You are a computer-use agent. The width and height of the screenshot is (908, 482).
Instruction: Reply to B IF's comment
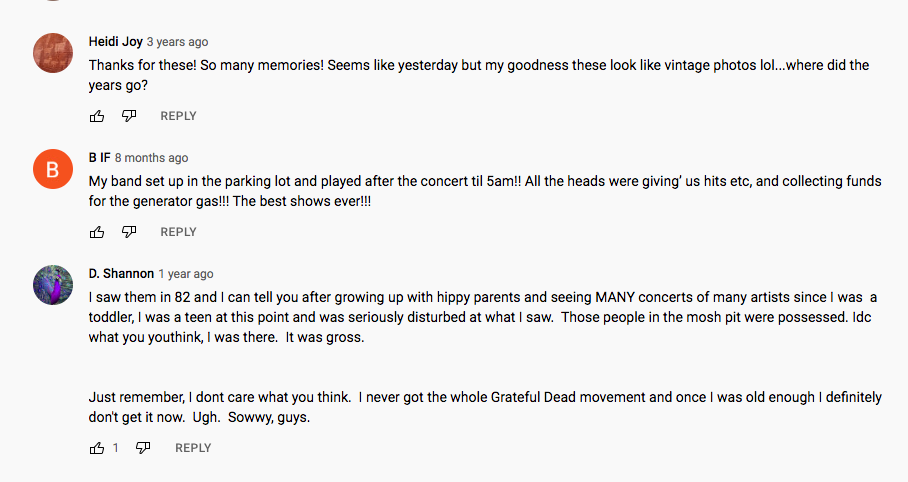(x=178, y=232)
